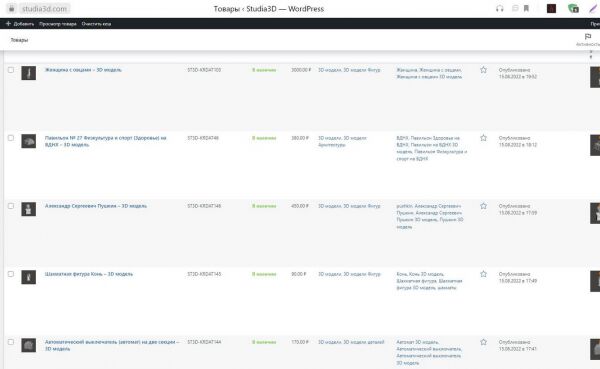Open categories link in Александр Пушкин row
The width and height of the screenshot is (600, 369).
(x=349, y=206)
